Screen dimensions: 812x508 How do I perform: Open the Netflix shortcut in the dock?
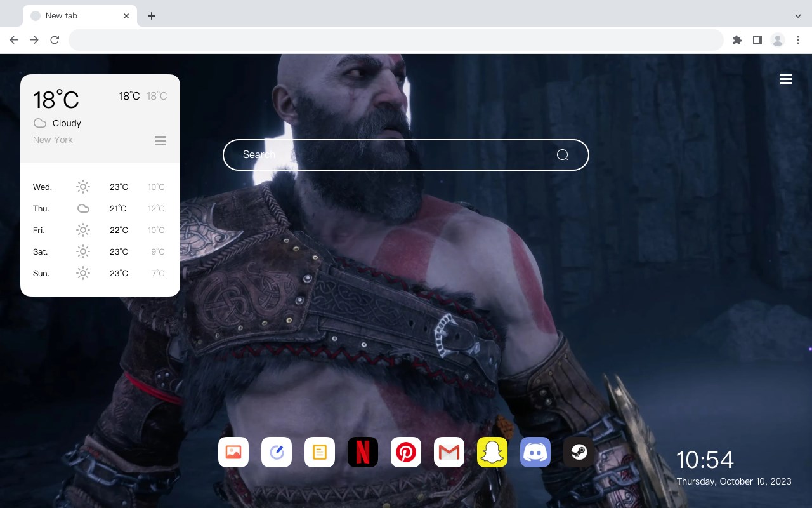[x=363, y=452]
